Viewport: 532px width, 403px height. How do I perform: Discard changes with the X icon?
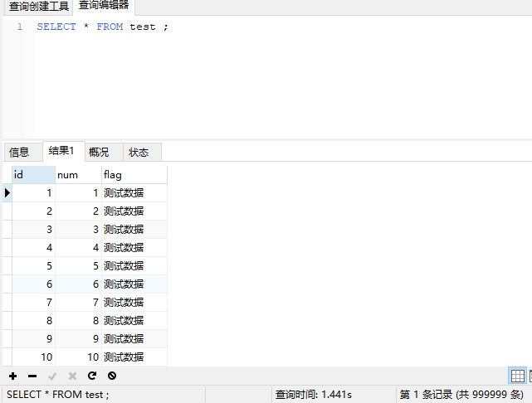pyautogui.click(x=72, y=376)
